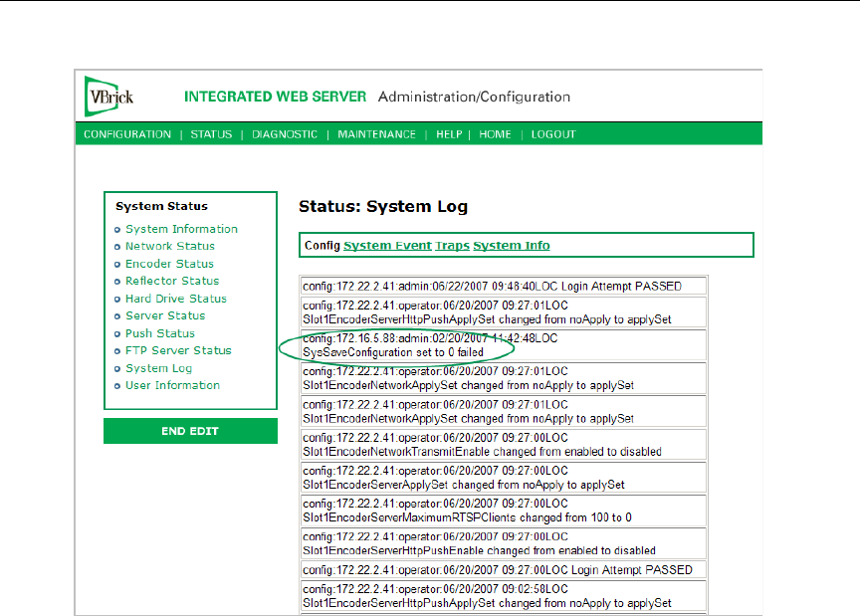Switch to the System Info log
Screen dimensions: 860x616
tap(512, 245)
